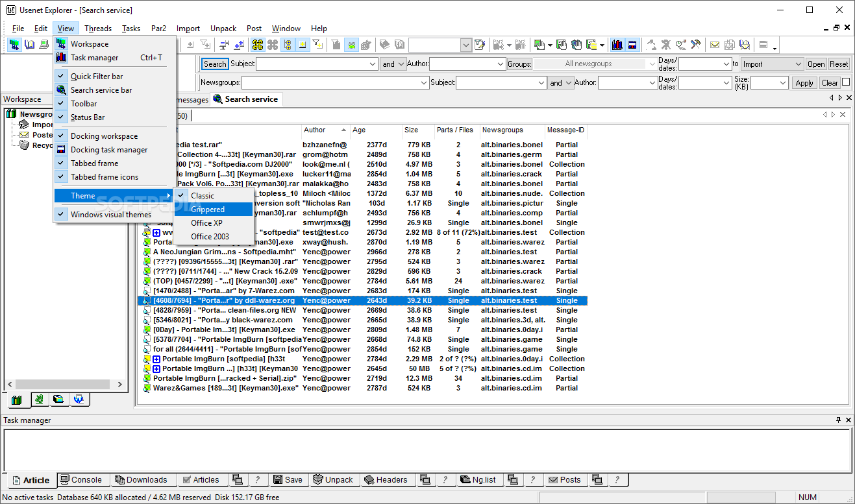Open the 'and' operator dropdown in Search row
Screen dimensions: 855x504
[x=401, y=64]
